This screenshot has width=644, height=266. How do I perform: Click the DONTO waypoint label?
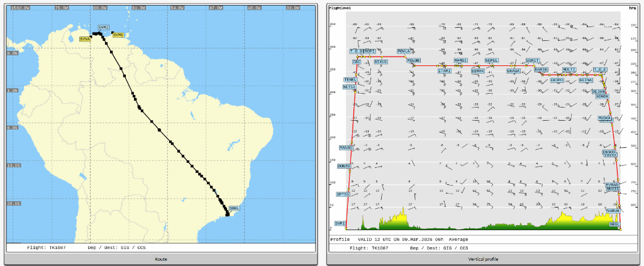pos(343,166)
